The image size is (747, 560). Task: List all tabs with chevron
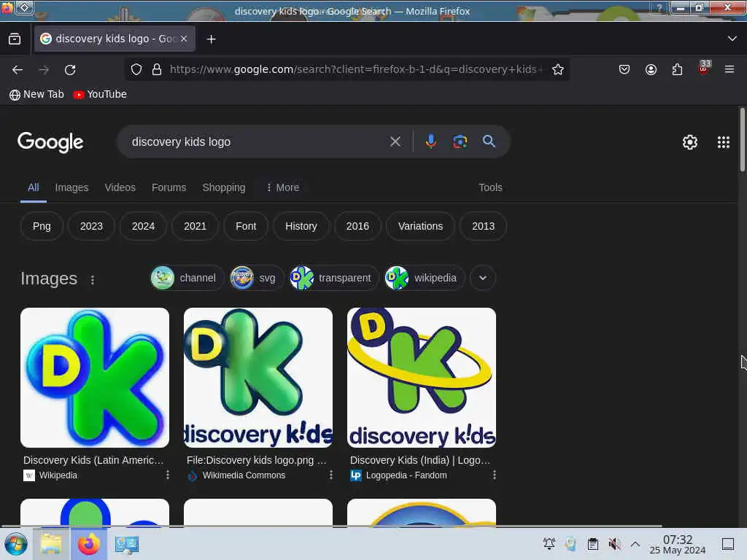click(732, 39)
